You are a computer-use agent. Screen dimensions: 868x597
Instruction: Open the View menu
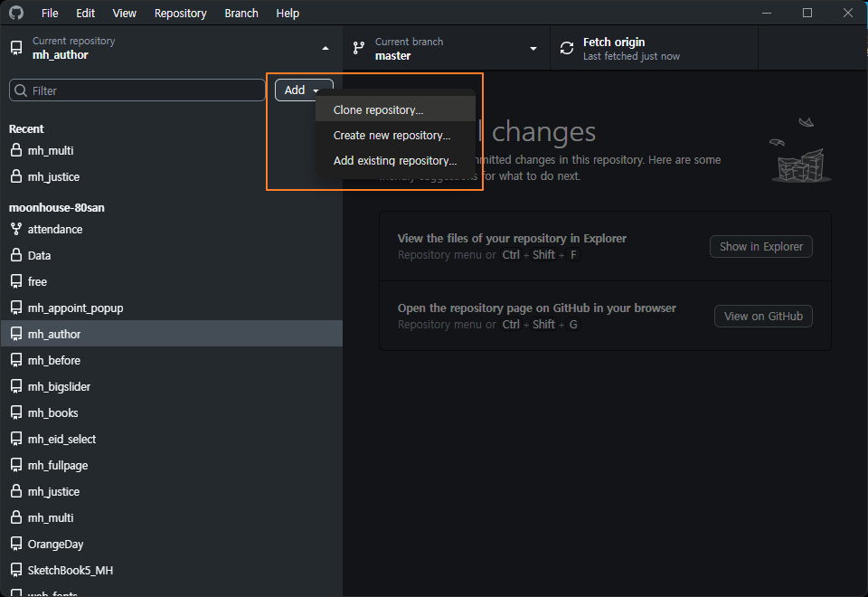click(124, 13)
